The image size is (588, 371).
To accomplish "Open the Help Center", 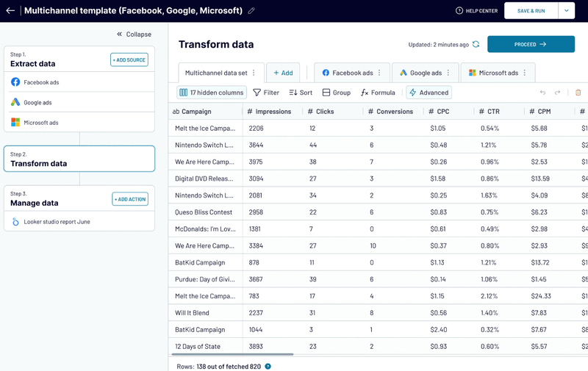I will 476,11.
